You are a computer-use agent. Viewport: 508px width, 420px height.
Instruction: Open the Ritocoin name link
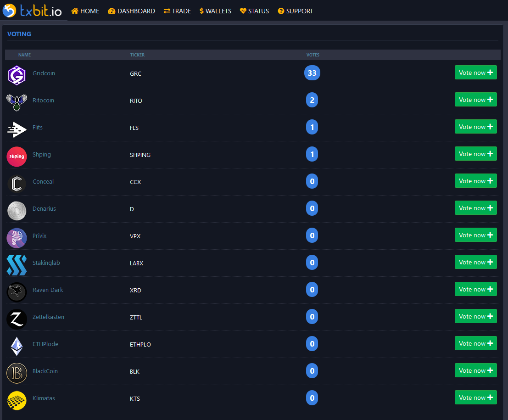(x=43, y=101)
